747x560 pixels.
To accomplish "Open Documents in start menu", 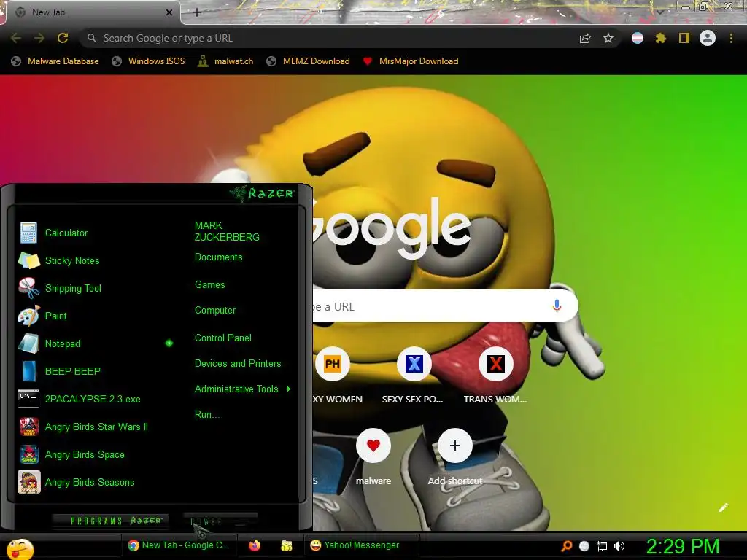I will (219, 257).
